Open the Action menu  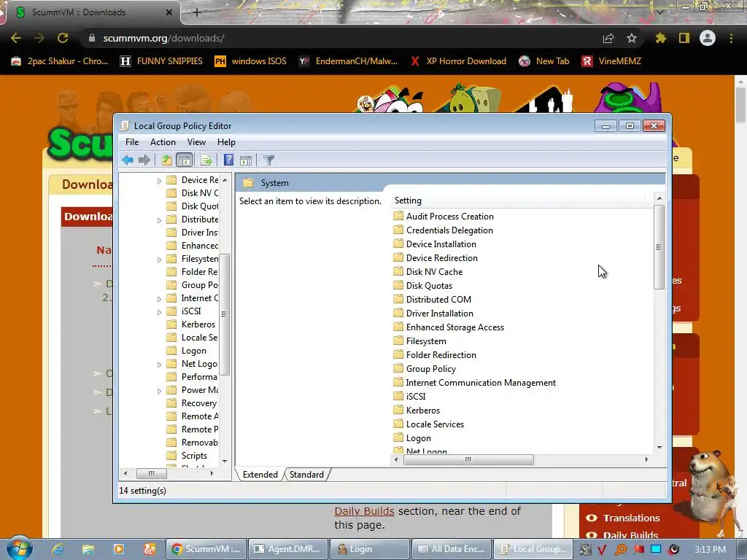click(x=163, y=142)
